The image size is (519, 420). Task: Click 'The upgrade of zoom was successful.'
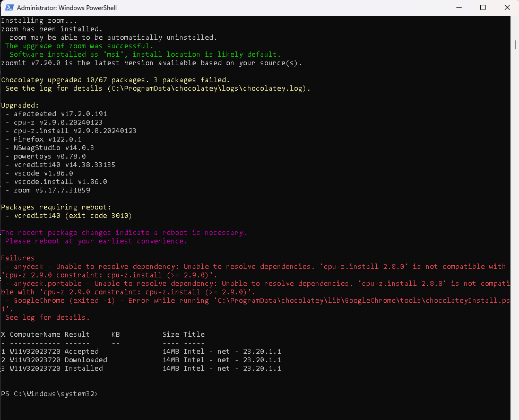click(79, 46)
